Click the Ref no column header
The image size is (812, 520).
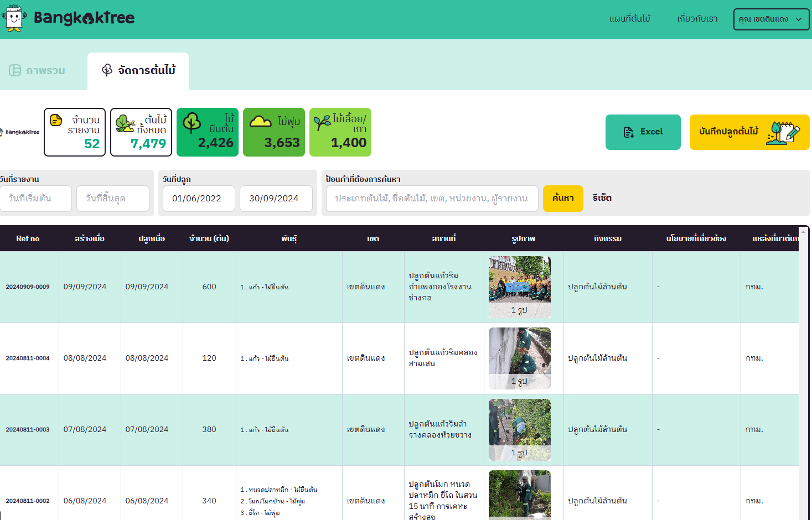28,238
